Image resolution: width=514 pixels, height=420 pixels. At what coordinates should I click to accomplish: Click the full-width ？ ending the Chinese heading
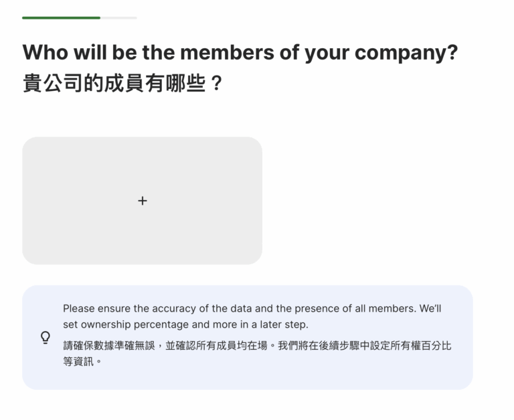216,86
